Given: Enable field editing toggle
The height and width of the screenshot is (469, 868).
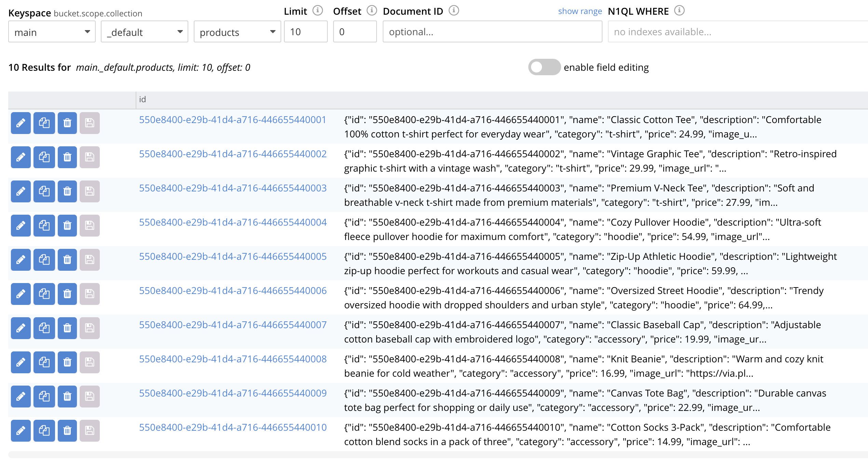Looking at the screenshot, I should (x=544, y=67).
